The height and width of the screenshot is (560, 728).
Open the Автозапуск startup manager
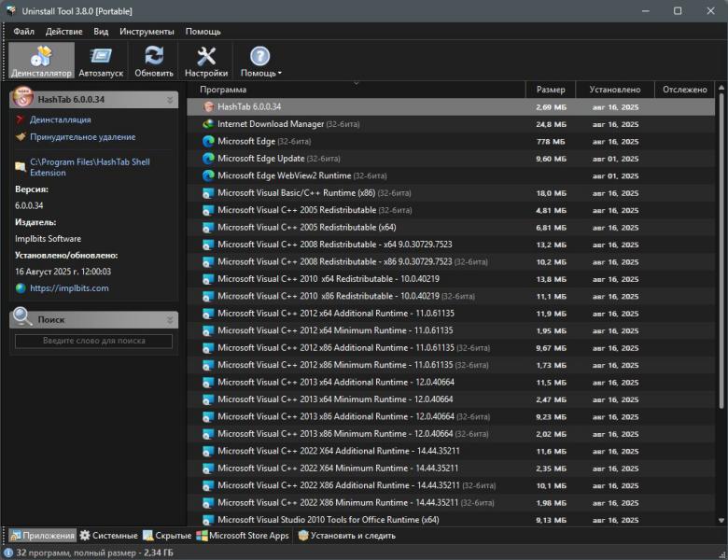[x=101, y=62]
